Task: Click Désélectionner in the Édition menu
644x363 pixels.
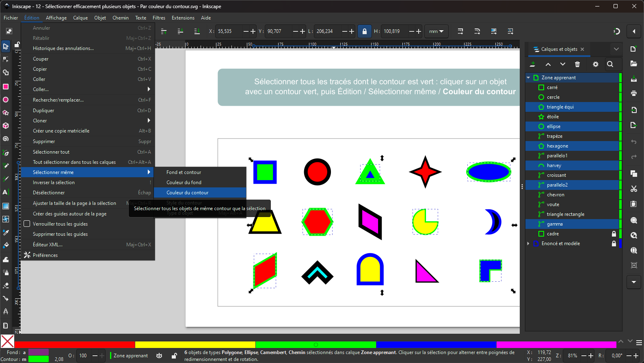Action: tap(88, 193)
